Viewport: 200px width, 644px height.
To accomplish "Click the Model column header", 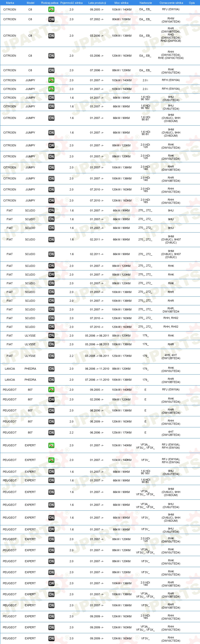I will pyautogui.click(x=30, y=3).
